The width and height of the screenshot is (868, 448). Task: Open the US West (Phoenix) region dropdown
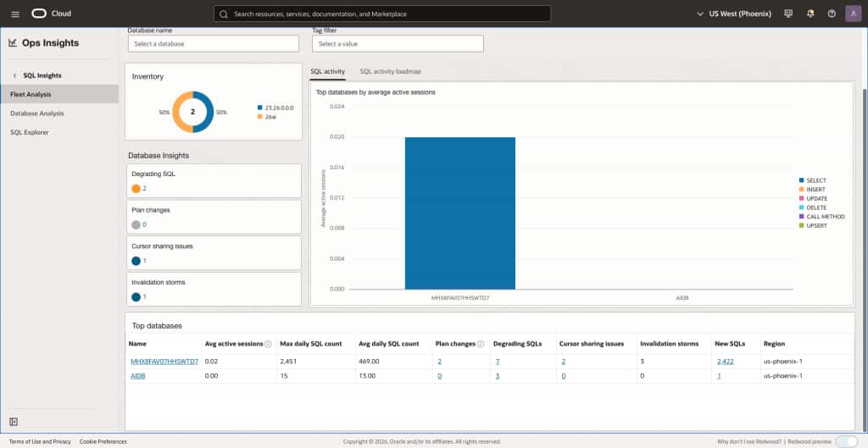(734, 14)
